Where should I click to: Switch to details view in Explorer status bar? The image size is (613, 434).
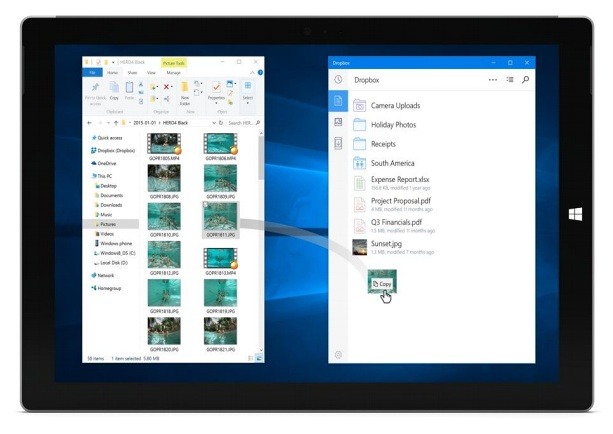point(251,358)
